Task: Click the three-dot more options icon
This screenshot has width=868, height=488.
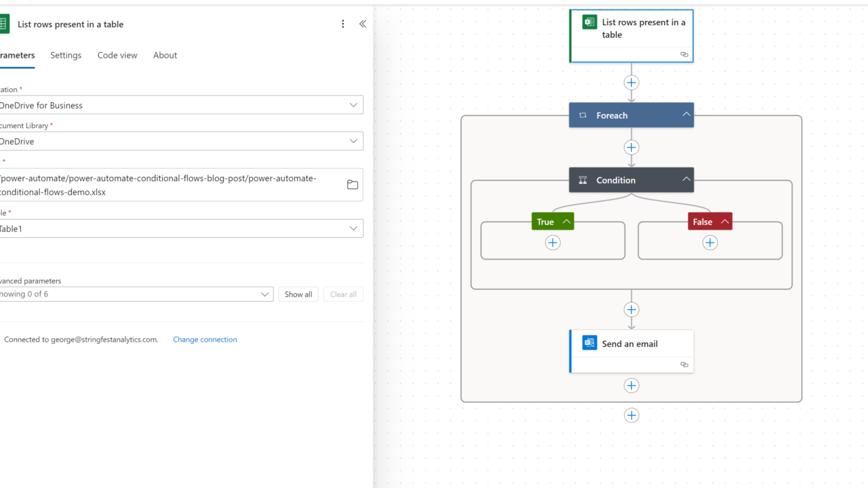Action: tap(343, 24)
